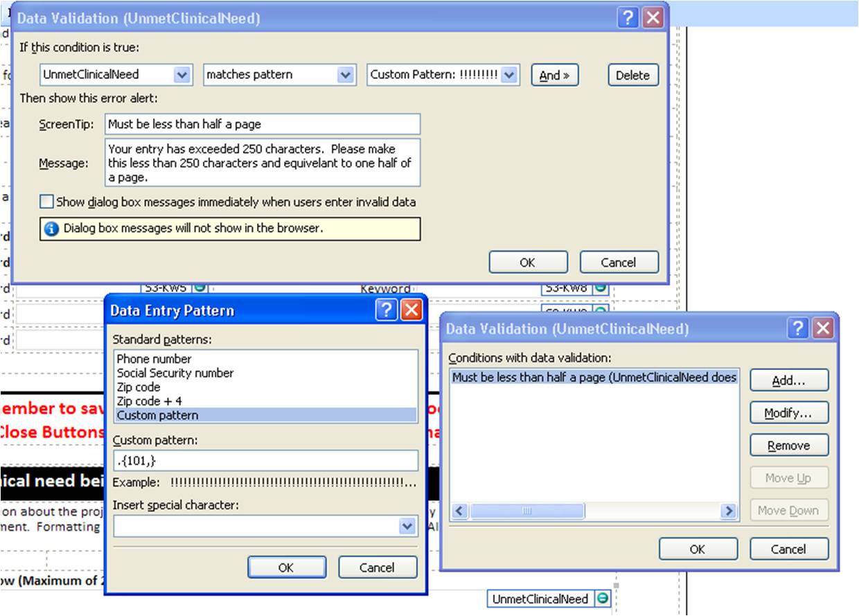859x616 pixels.
Task: Select Zip code + 4 pattern
Action: click(x=265, y=401)
